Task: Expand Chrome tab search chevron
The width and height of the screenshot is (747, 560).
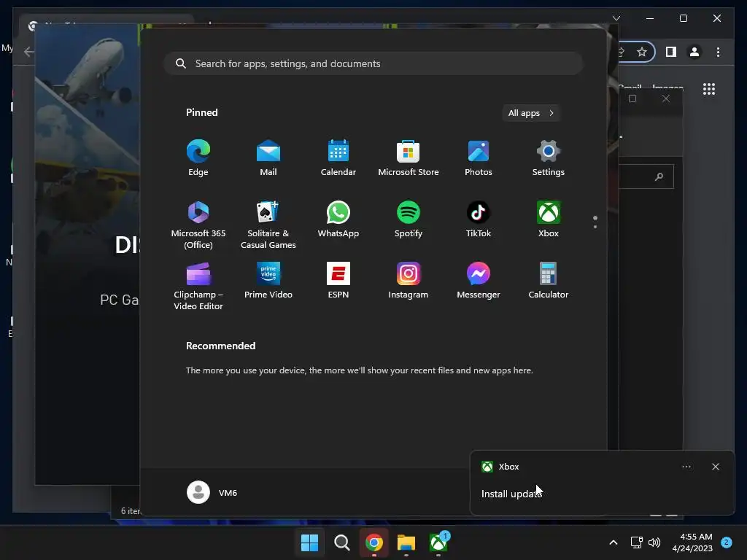Action: (x=616, y=18)
